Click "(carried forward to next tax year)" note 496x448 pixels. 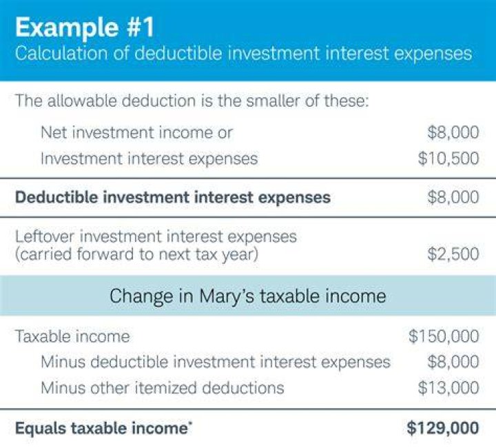(136, 254)
